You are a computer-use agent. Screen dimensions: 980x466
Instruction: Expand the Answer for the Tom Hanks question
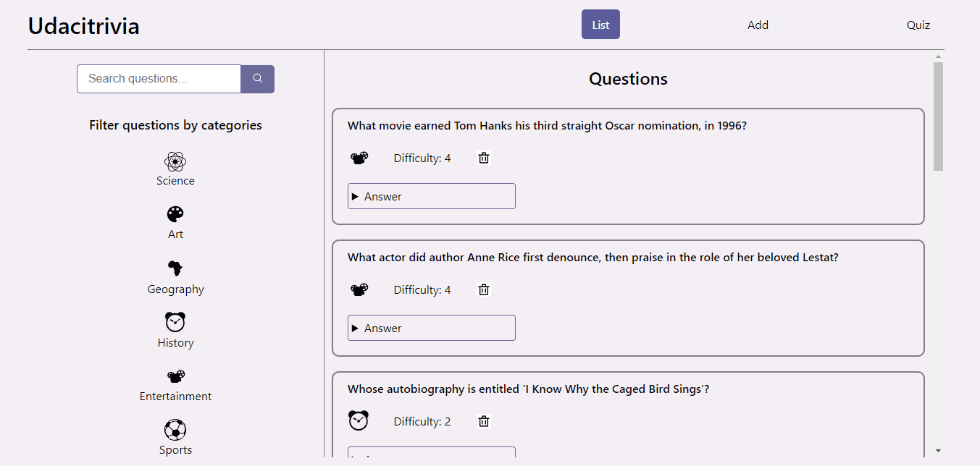point(431,195)
